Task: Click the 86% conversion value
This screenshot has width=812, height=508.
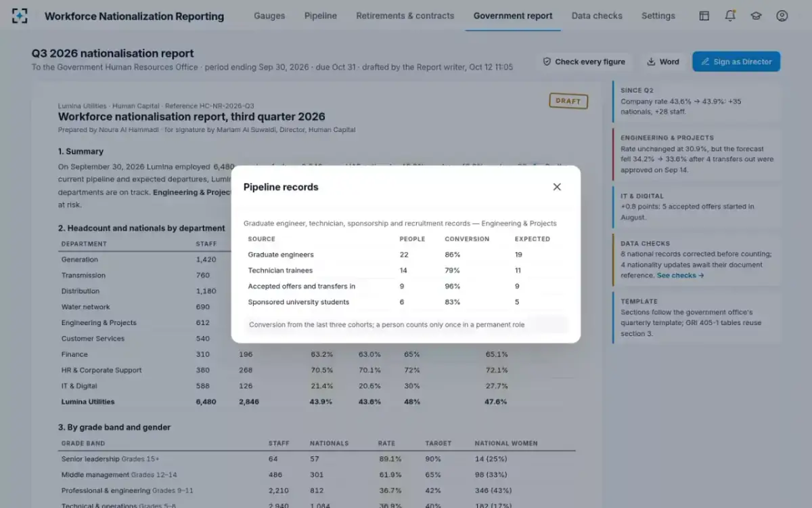Action: click(x=453, y=255)
